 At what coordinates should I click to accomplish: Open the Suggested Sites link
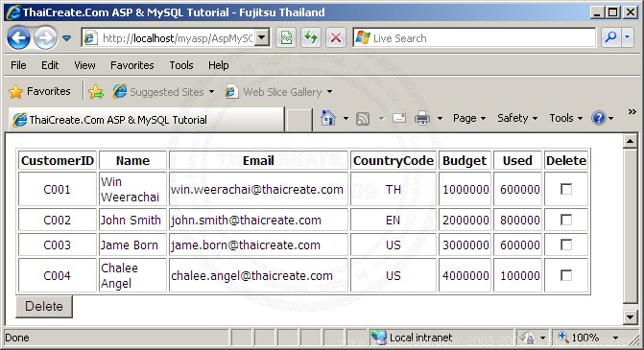point(158,92)
